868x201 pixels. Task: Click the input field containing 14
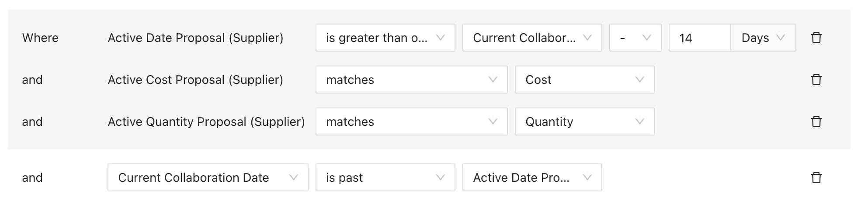(x=700, y=38)
